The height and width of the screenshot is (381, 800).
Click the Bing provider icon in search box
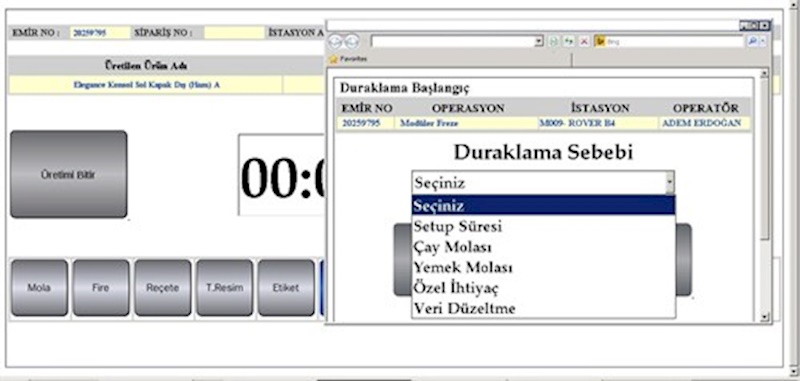coord(601,42)
